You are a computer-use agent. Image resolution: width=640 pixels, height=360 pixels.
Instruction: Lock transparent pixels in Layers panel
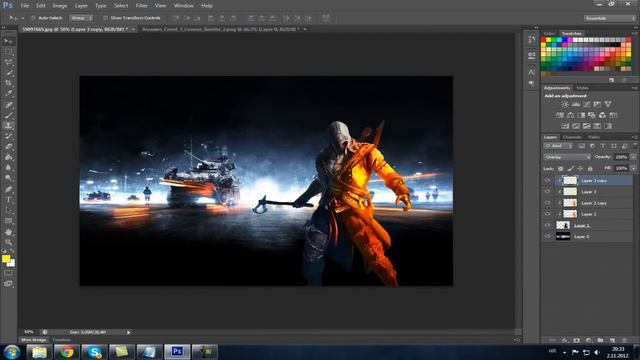pyautogui.click(x=560, y=169)
